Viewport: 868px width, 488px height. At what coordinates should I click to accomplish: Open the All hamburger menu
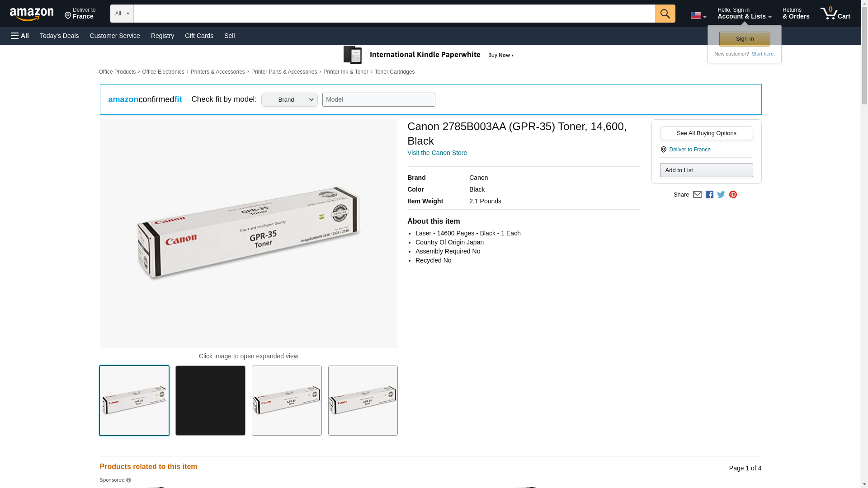[x=20, y=36]
